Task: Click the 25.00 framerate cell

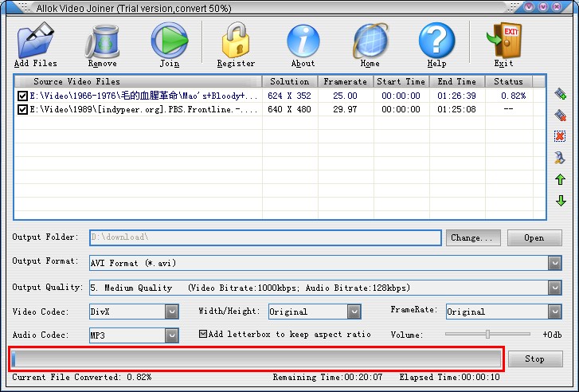Action: [x=346, y=96]
